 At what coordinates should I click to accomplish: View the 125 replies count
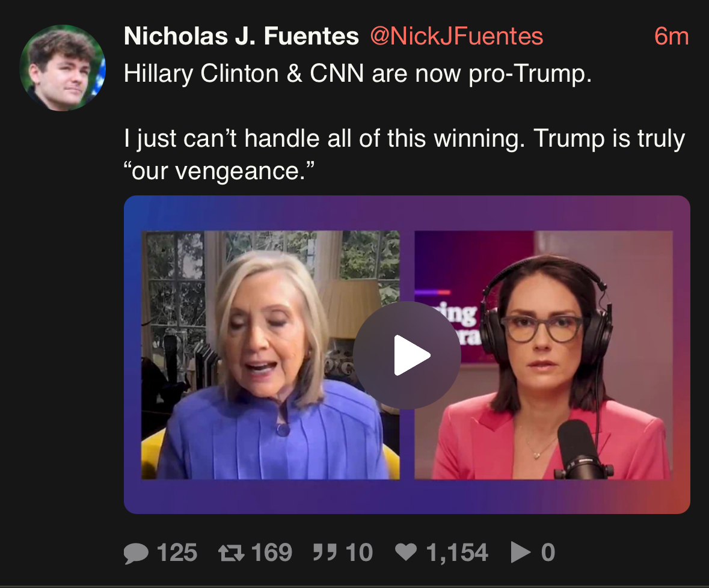(x=177, y=553)
